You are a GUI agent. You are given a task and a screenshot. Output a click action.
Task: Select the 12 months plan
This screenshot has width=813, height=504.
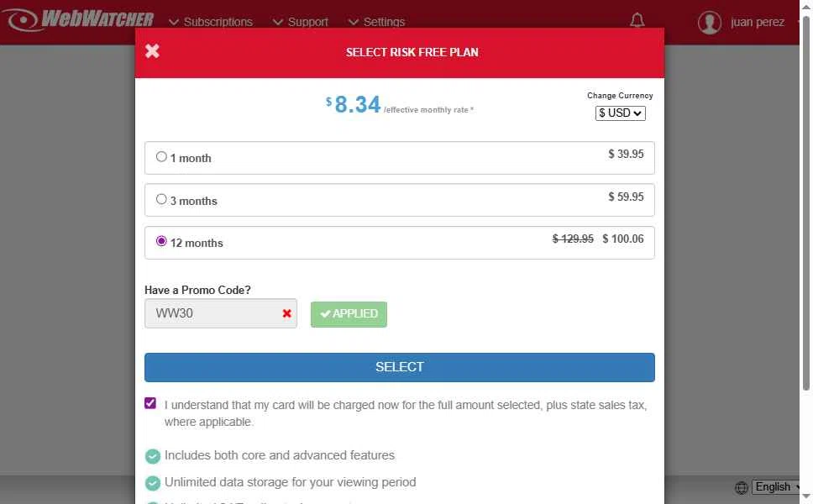click(x=161, y=241)
